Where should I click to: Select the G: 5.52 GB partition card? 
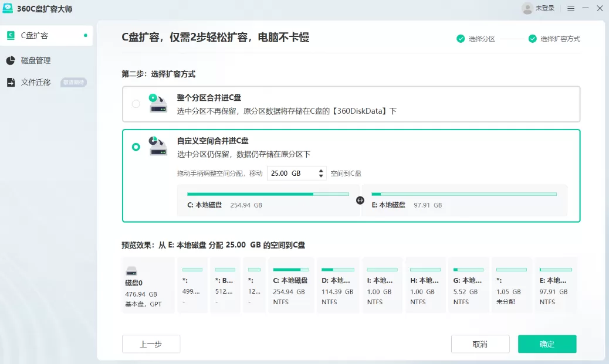click(x=468, y=285)
